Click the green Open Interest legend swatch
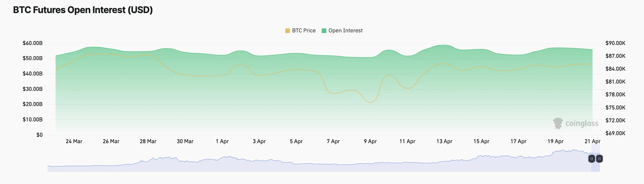Screen dimensions: 644x184 click(324, 31)
